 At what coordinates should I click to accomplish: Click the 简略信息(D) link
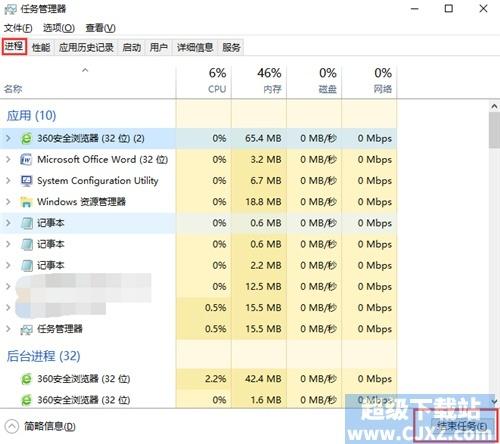(50, 426)
